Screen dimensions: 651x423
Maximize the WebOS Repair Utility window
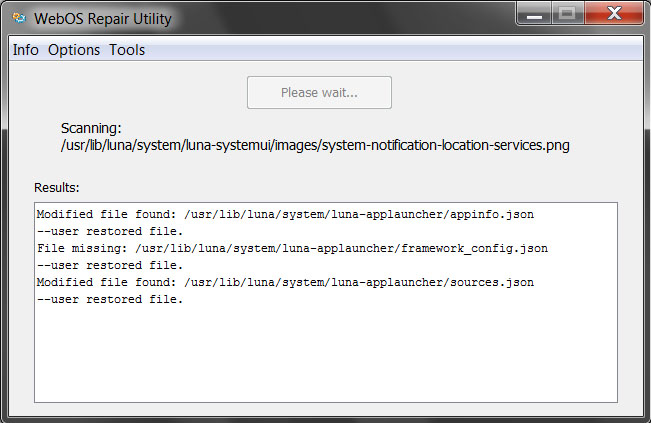pos(566,15)
